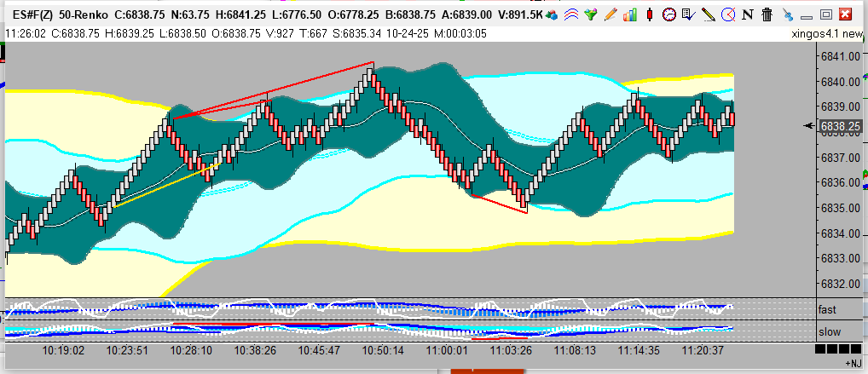The width and height of the screenshot is (868, 374).
Task: Click the first black square at bottom right
Action: [820, 349]
